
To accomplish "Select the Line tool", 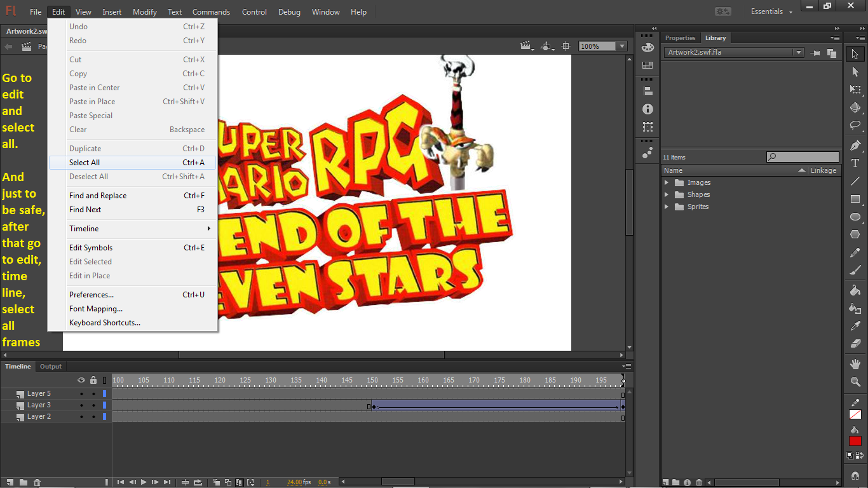I will point(855,181).
